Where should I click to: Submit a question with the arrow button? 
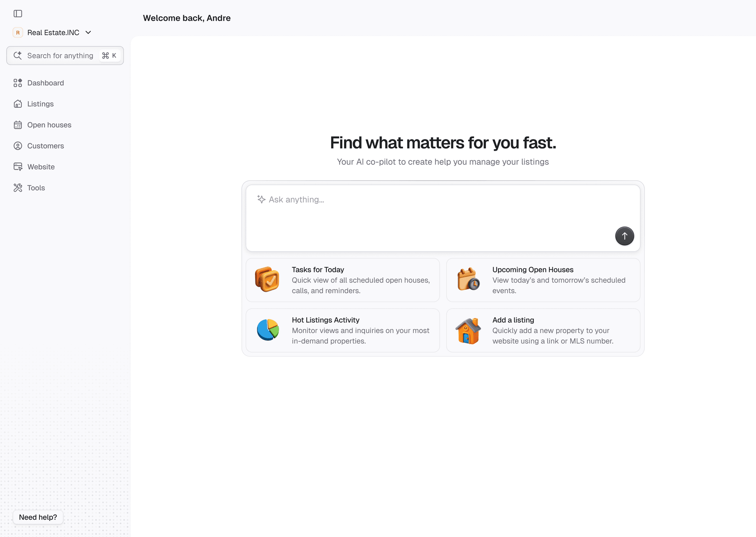624,236
